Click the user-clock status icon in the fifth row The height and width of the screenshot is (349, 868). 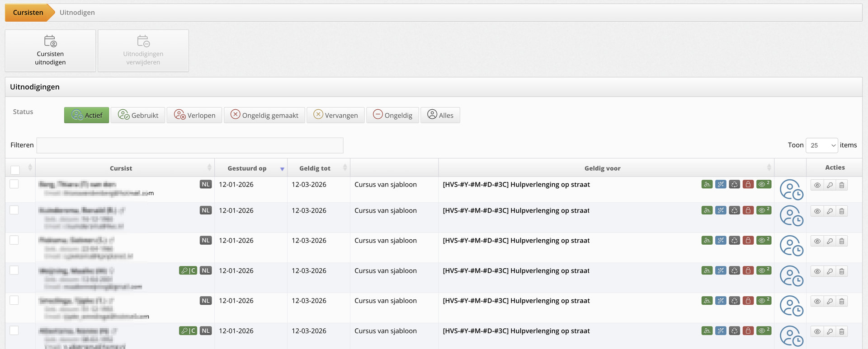[791, 306]
